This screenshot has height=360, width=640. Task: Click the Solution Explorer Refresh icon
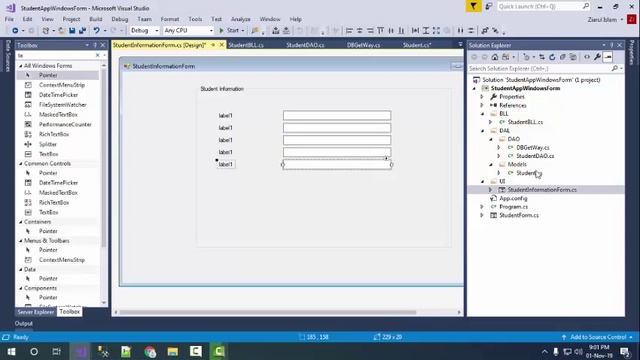pos(552,57)
